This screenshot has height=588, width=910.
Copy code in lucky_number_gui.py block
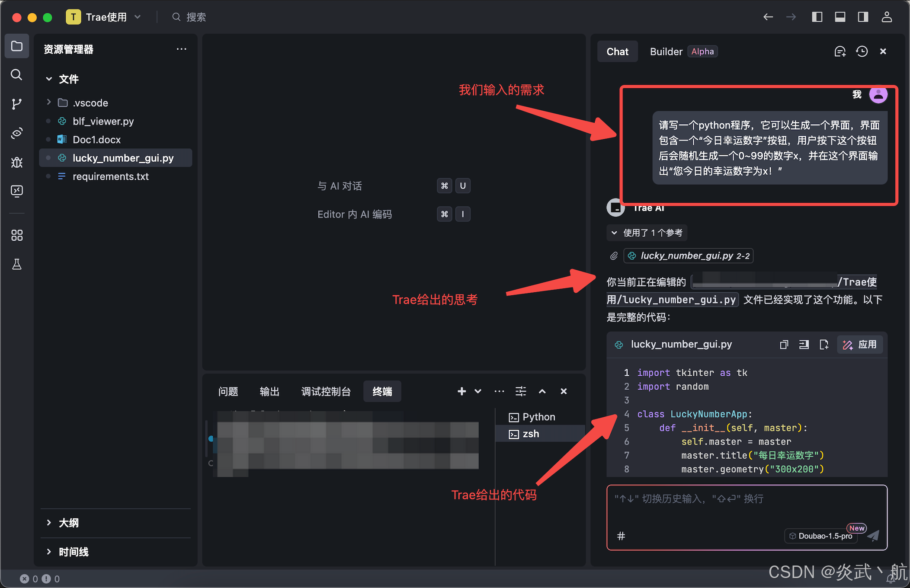point(784,345)
